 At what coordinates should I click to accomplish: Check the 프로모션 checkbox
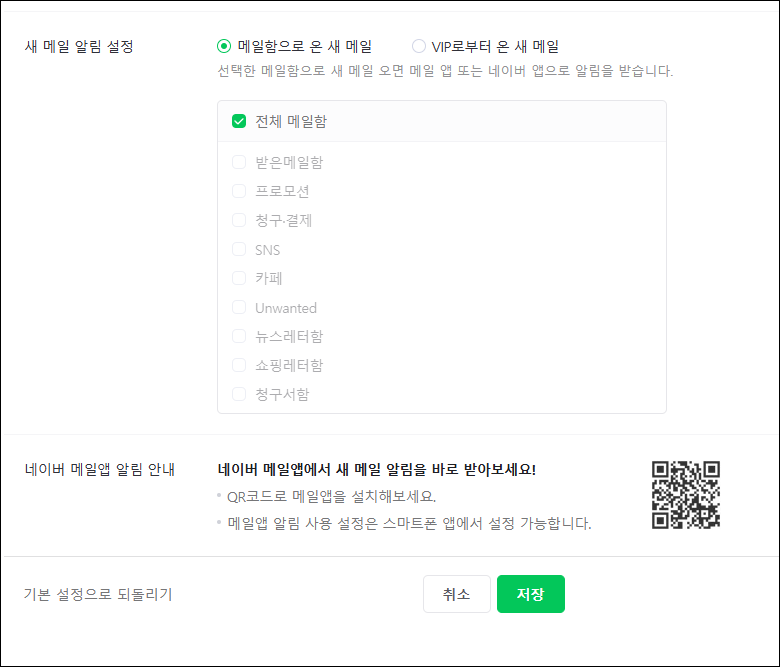click(239, 191)
